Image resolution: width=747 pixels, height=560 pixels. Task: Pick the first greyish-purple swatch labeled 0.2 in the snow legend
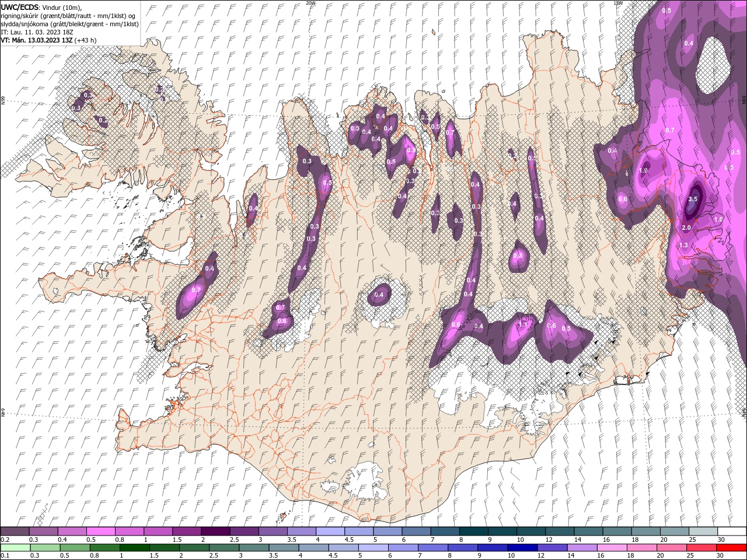coord(15,531)
